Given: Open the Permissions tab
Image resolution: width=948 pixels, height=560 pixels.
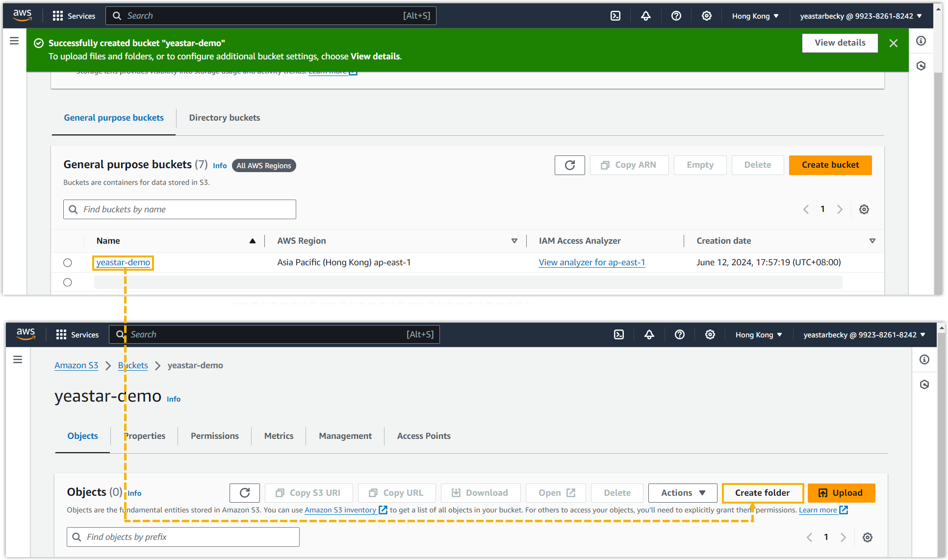Looking at the screenshot, I should [214, 436].
